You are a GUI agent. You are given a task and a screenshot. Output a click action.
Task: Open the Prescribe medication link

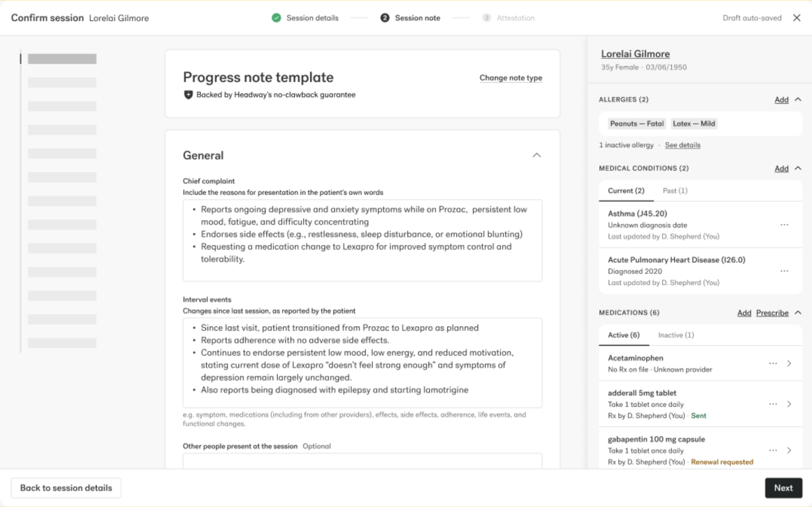click(x=772, y=313)
